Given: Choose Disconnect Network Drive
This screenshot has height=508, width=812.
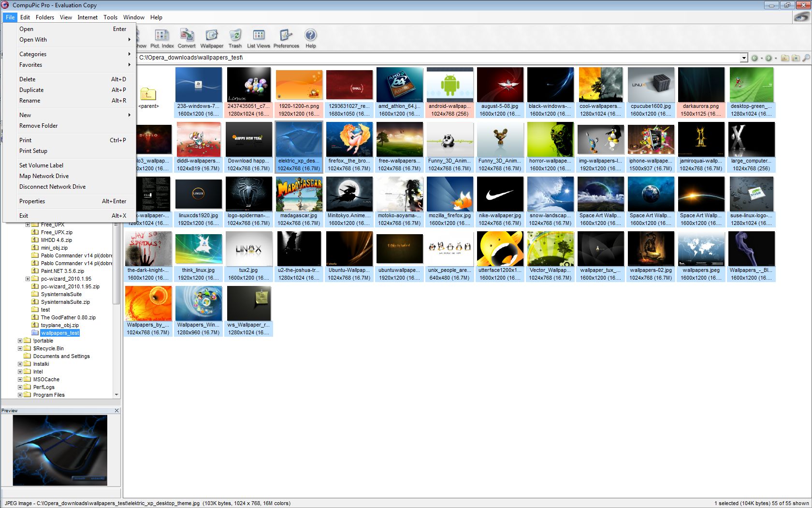Looking at the screenshot, I should click(70, 187).
